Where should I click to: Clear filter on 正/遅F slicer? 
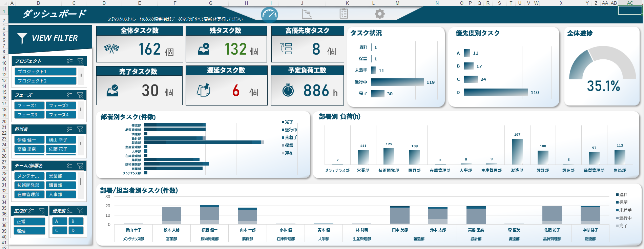point(42,211)
